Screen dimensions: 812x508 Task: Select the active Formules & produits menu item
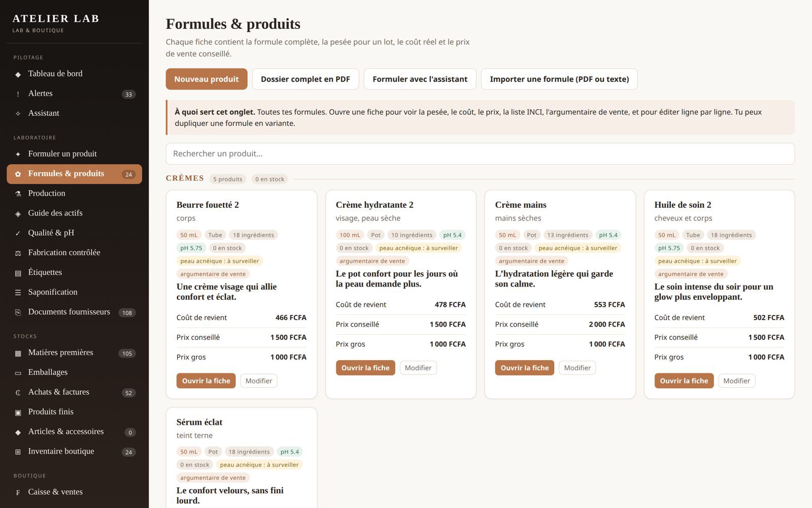pyautogui.click(x=74, y=174)
